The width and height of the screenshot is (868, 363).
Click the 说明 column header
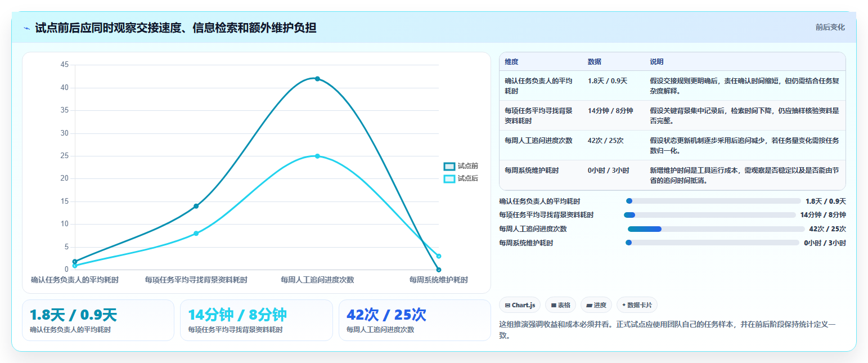pos(656,61)
